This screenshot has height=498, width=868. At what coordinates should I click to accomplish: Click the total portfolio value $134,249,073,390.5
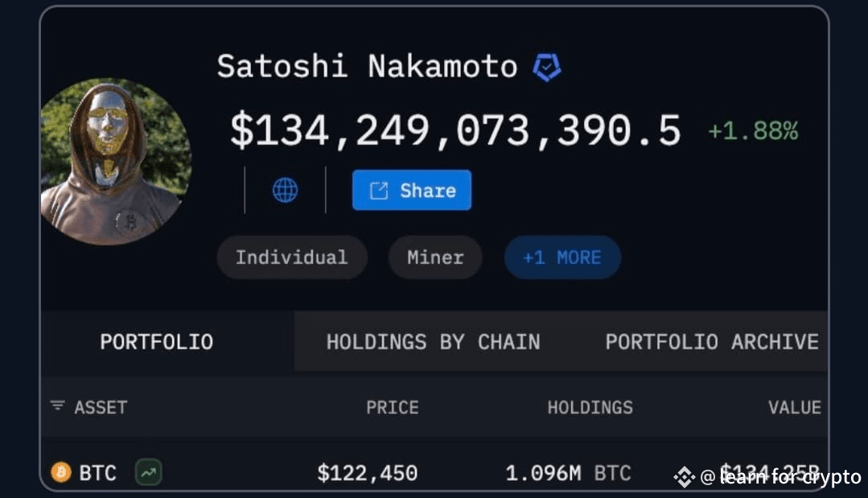click(455, 131)
